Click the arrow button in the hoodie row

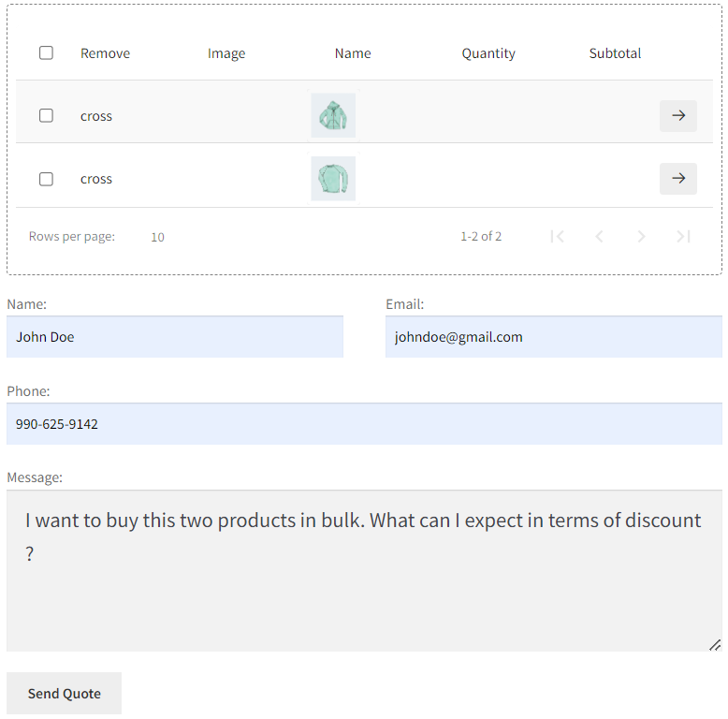[x=677, y=116]
